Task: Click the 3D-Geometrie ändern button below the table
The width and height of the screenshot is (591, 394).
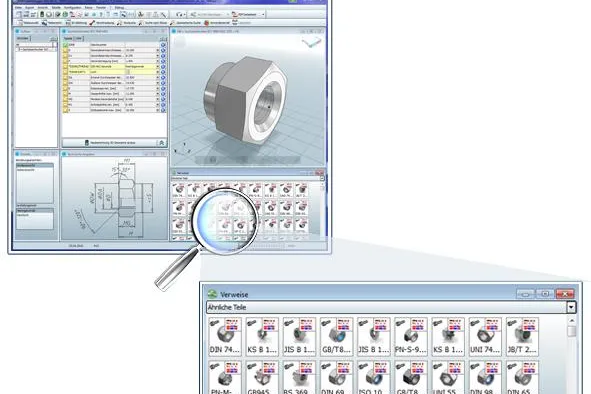Action: point(110,143)
